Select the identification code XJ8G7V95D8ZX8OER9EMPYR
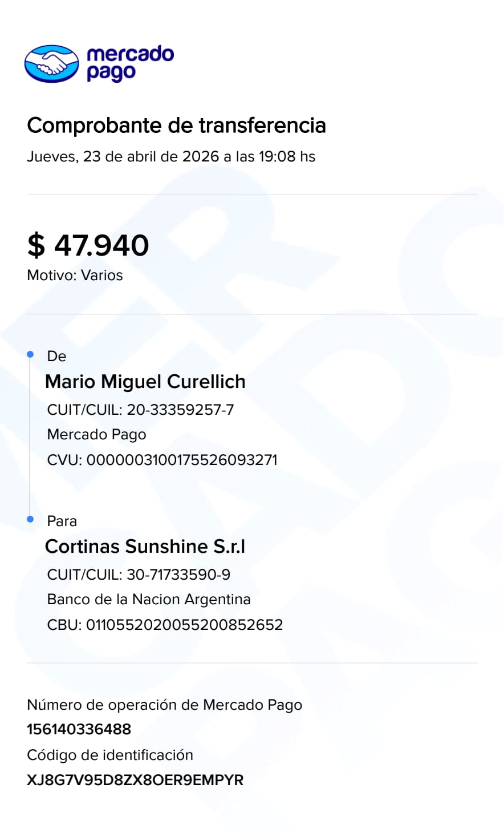 pos(135,780)
